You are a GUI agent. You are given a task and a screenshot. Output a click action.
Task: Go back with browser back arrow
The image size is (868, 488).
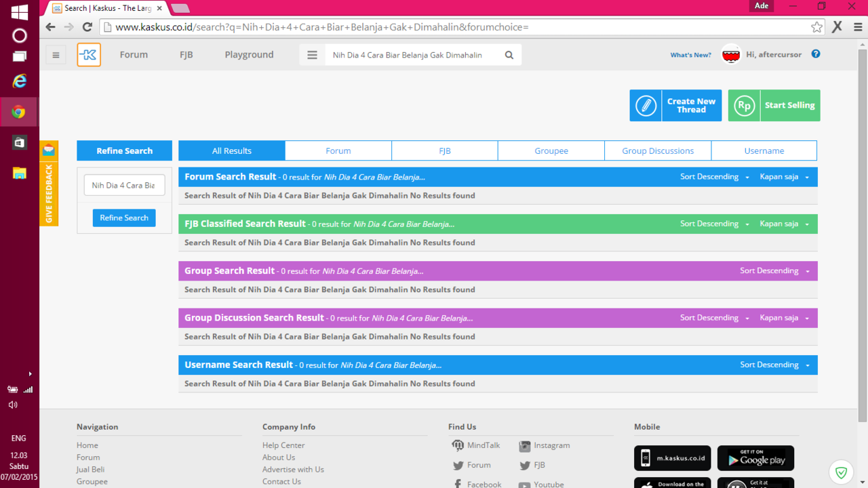50,27
